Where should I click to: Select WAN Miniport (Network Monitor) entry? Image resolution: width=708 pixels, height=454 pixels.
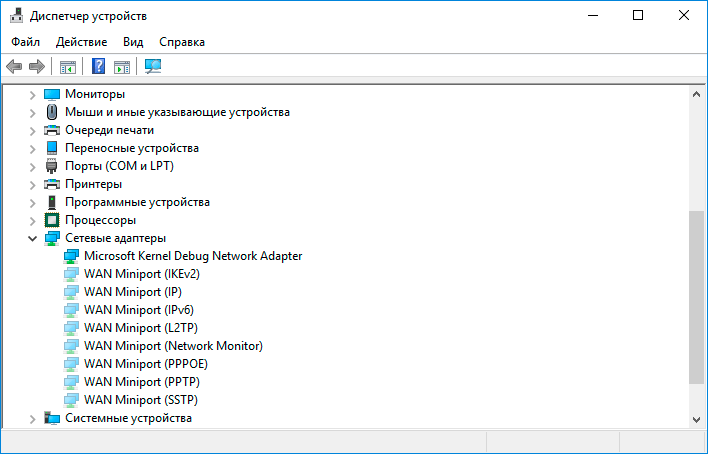(x=173, y=346)
